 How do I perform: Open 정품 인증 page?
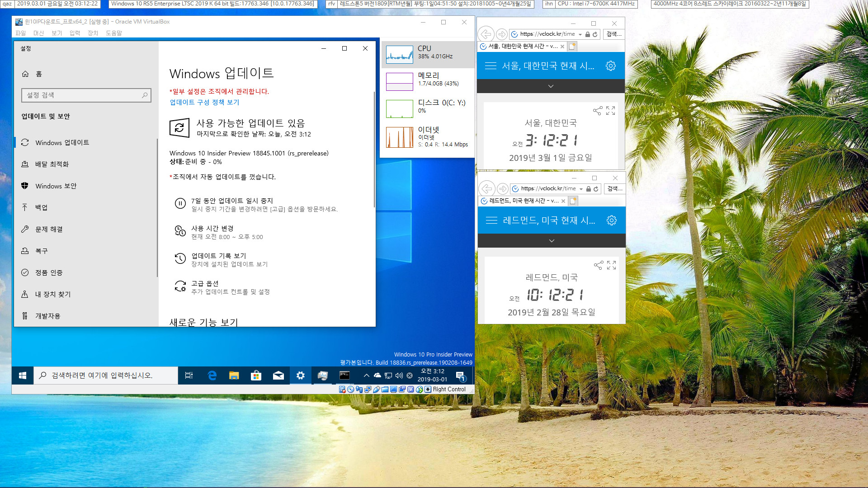(49, 272)
